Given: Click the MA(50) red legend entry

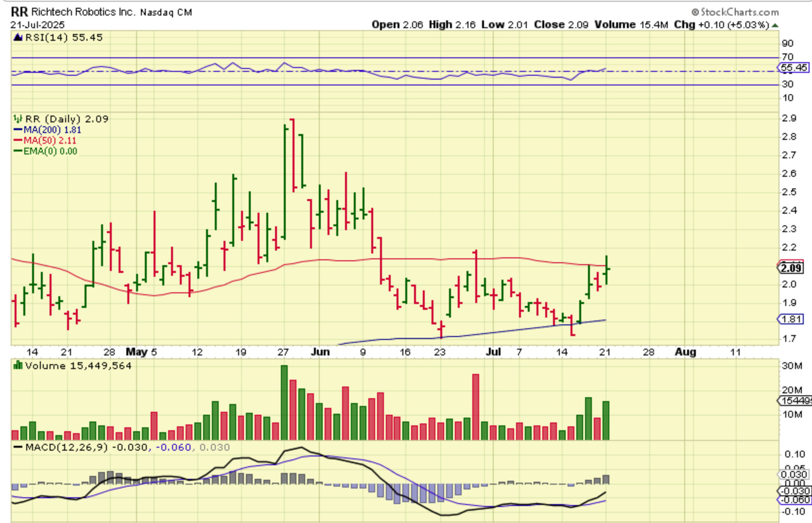Looking at the screenshot, I should (x=45, y=140).
